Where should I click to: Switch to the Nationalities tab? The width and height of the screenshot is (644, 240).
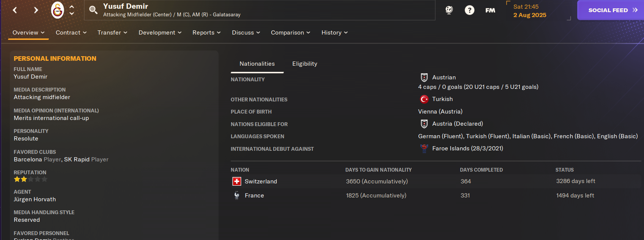257,64
